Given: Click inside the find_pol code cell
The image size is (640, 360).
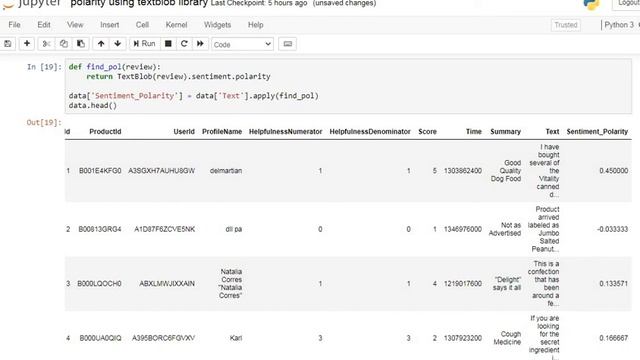Looking at the screenshot, I should (348, 86).
